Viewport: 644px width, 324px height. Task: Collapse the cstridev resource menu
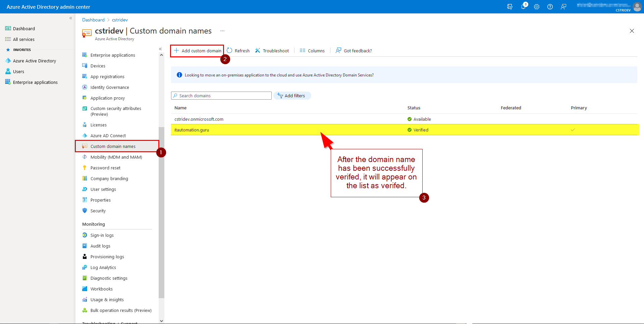[x=160, y=49]
